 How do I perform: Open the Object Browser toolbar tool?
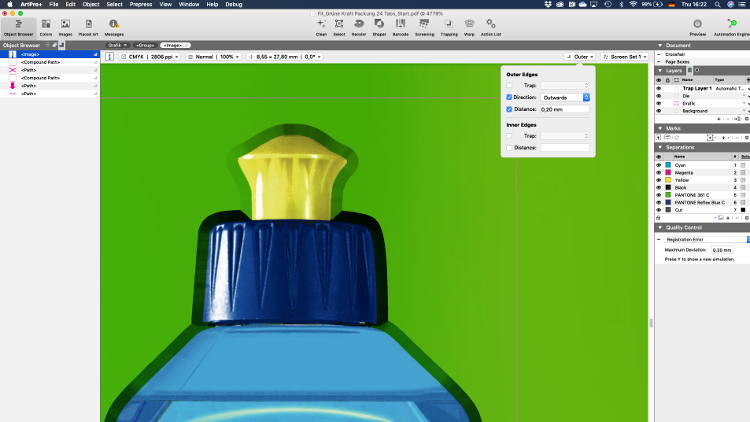click(19, 27)
